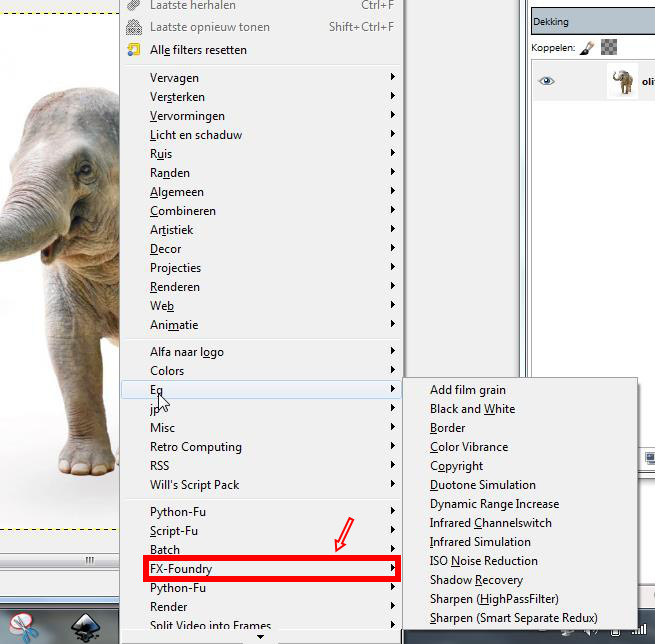Viewport: 655px width, 644px height.
Task: Click the Laatste opnieuw tonen icon
Action: click(x=134, y=27)
